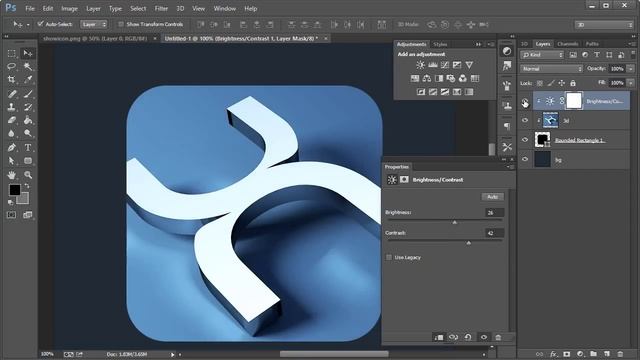Select the Magic Wand tool
This screenshot has width=640, height=360.
click(28, 67)
